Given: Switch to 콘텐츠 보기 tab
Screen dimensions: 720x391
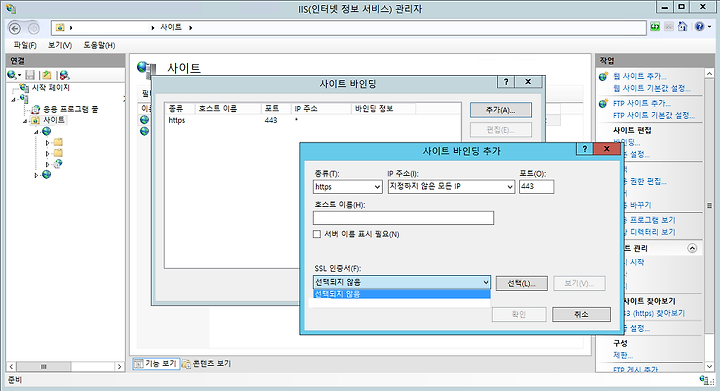Looking at the screenshot, I should tap(206, 363).
